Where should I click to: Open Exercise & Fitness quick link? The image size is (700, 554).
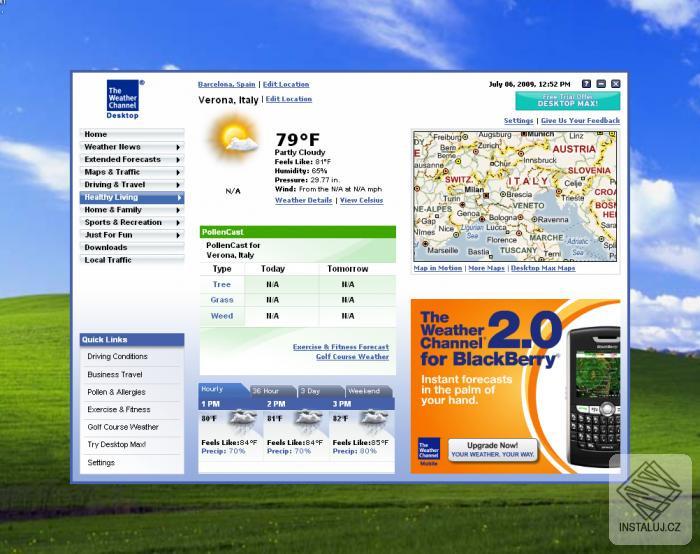(x=119, y=409)
